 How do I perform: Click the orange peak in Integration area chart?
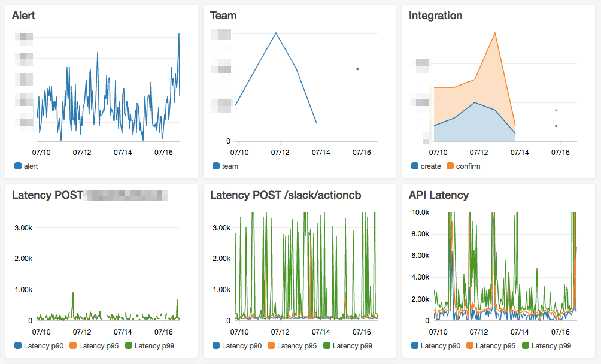pyautogui.click(x=495, y=32)
